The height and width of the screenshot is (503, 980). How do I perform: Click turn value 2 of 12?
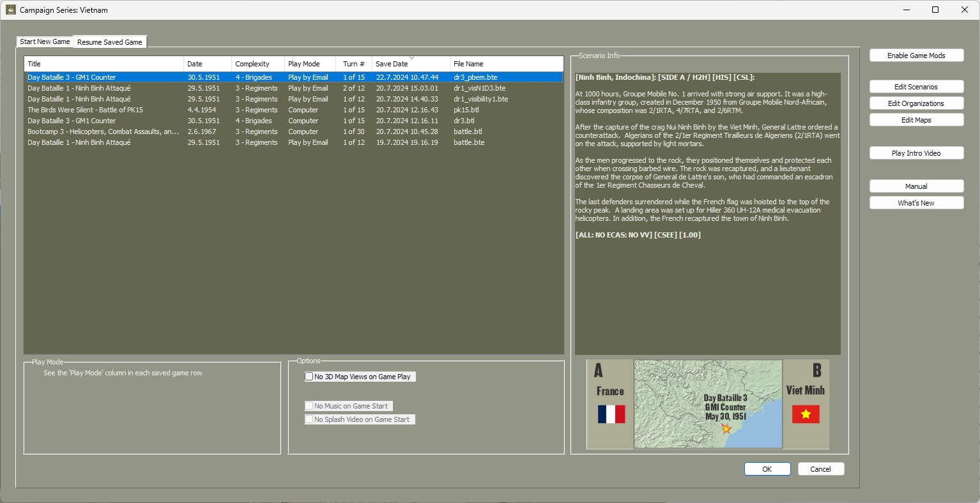[x=354, y=88]
